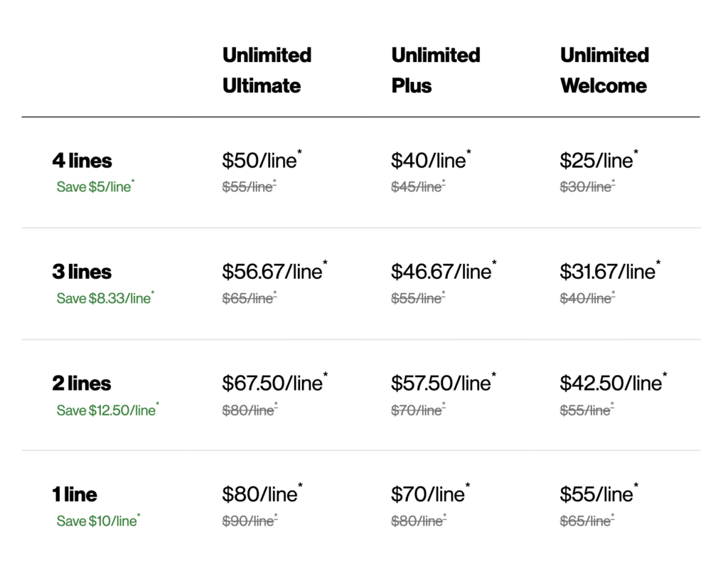Click the $56.67/line price for 3 lines
Image resolution: width=728 pixels, height=562 pixels.
[272, 272]
